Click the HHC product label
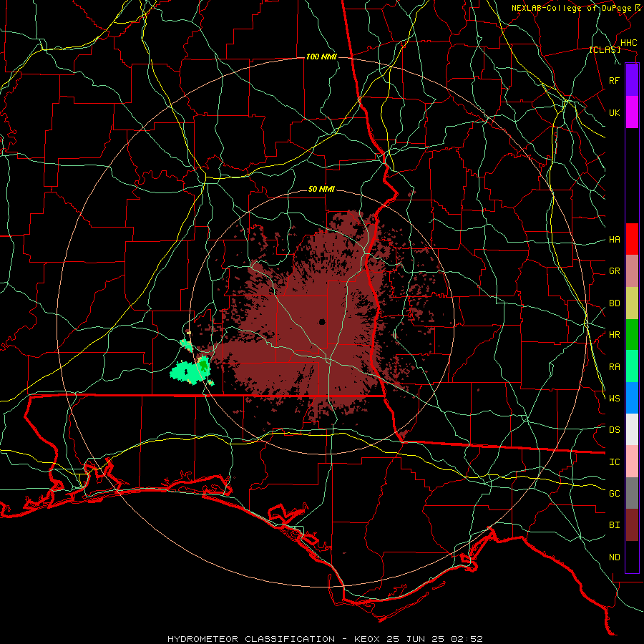The height and width of the screenshot is (644, 644). click(628, 43)
